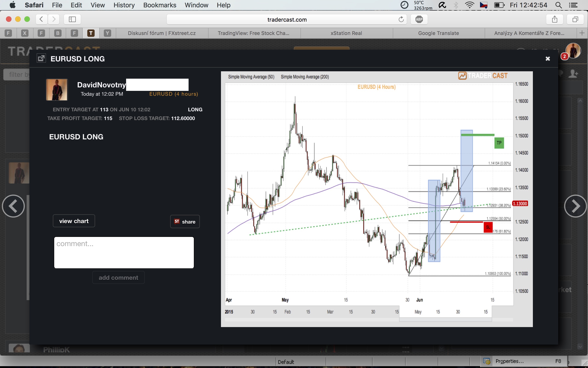The width and height of the screenshot is (588, 368).
Task: Click the Safari share button
Action: click(x=554, y=19)
